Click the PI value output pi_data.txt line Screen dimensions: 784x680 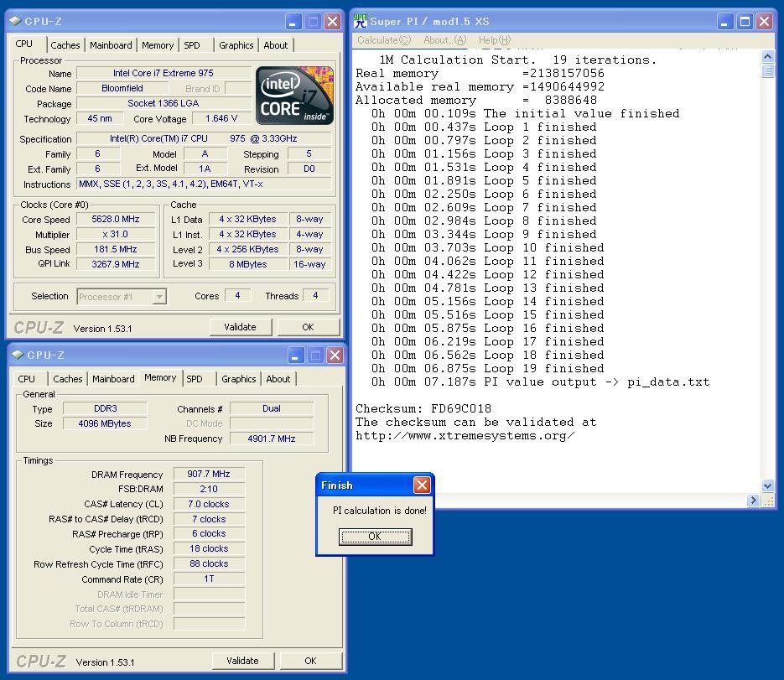[540, 382]
